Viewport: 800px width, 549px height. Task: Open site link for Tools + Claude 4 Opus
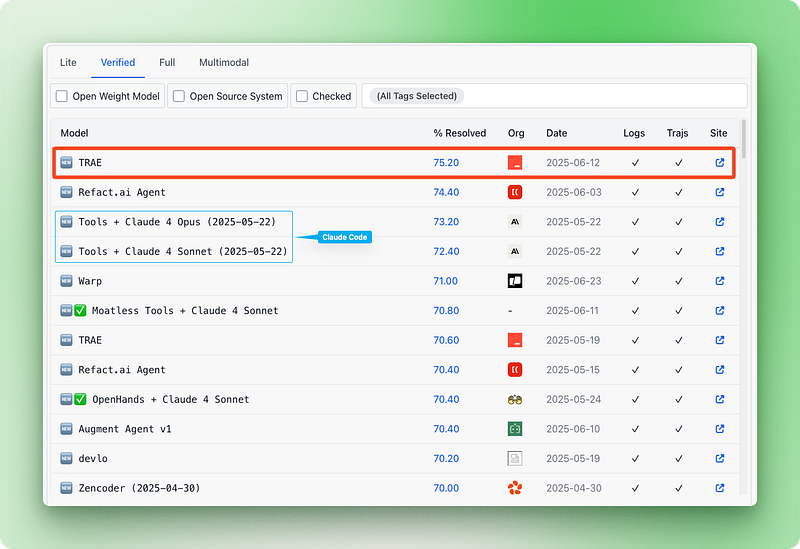click(720, 221)
